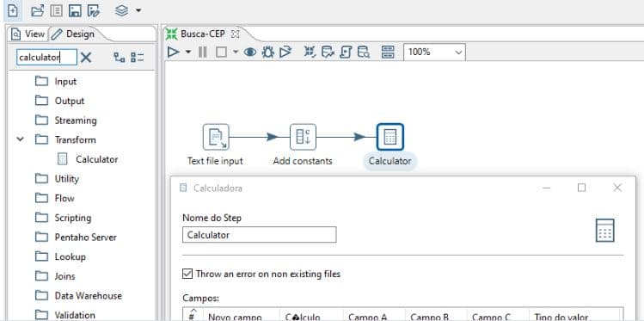The image size is (644, 321).
Task: Pause the running transformation
Action: tap(202, 52)
